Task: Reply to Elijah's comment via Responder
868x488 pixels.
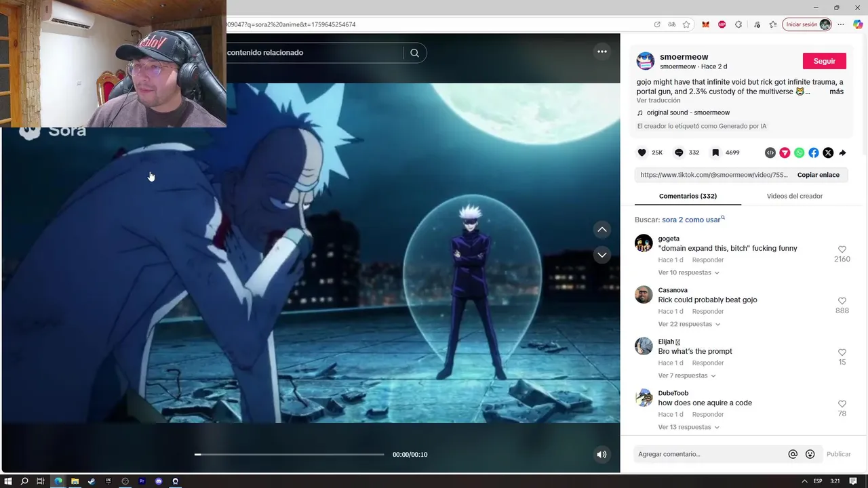Action: (708, 363)
